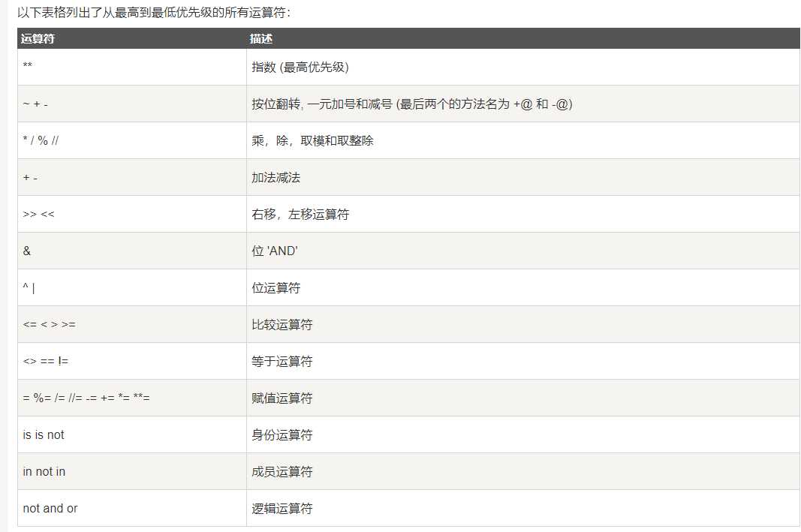
Task: Click the 'not and or' operator cell
Action: point(132,508)
